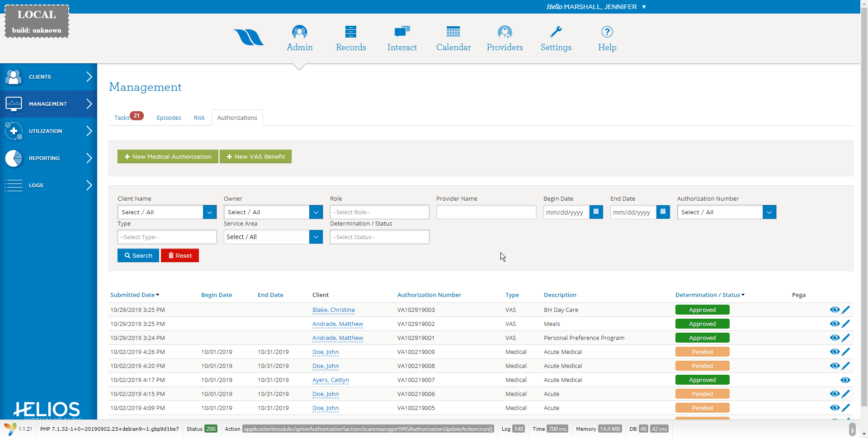The image size is (868, 438).
Task: Click the Interact chat bubbles icon
Action: pos(402,32)
